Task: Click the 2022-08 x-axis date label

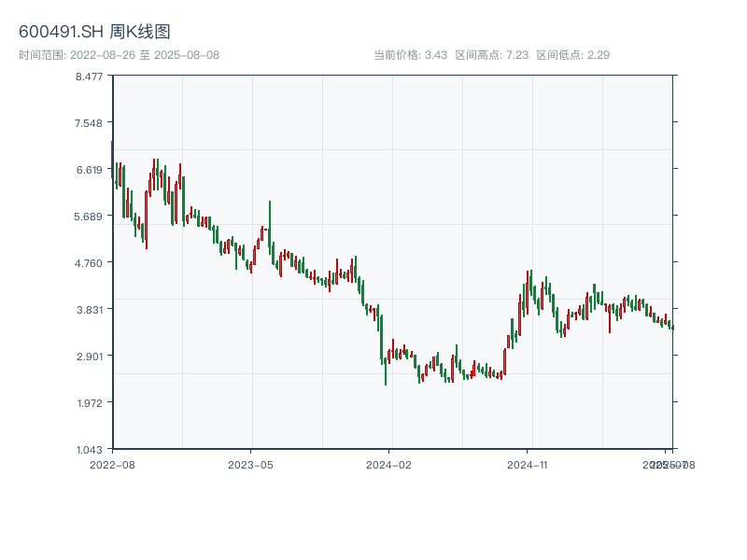Action: 112,464
